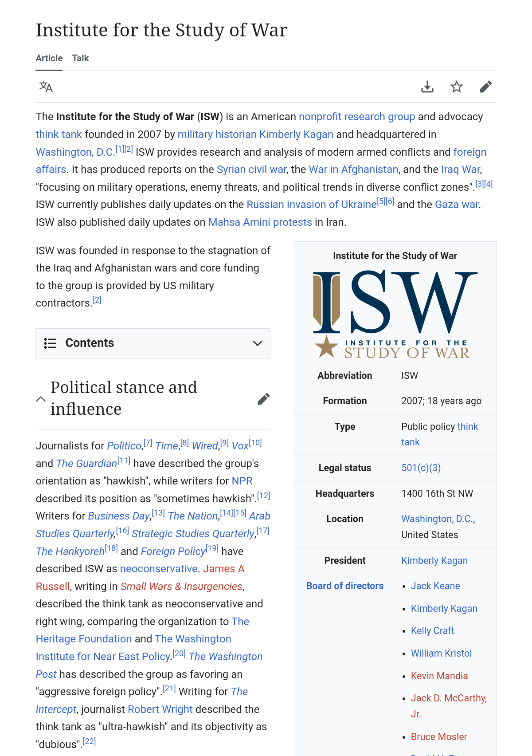Open the Jack Keane link
Screen dimensions: 532x756
point(435,586)
